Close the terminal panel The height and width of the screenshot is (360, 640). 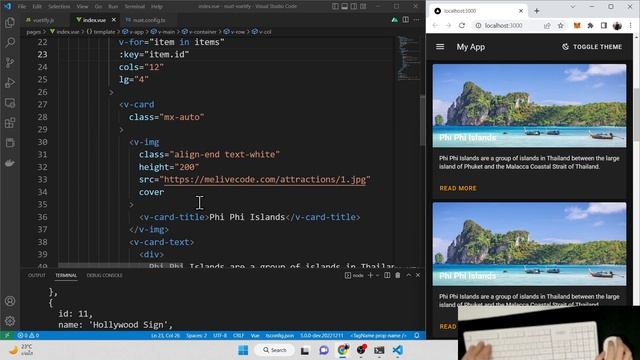pos(418,276)
